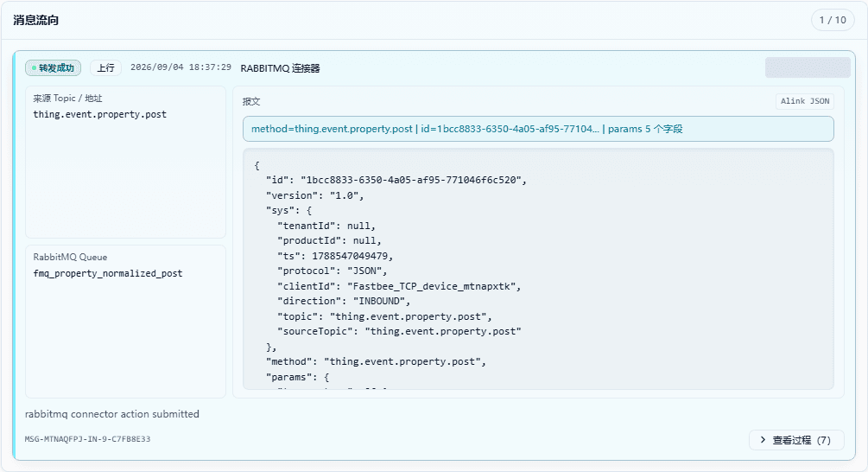Click the gray placeholder box in card header
The width and height of the screenshot is (868, 472).
click(x=808, y=67)
